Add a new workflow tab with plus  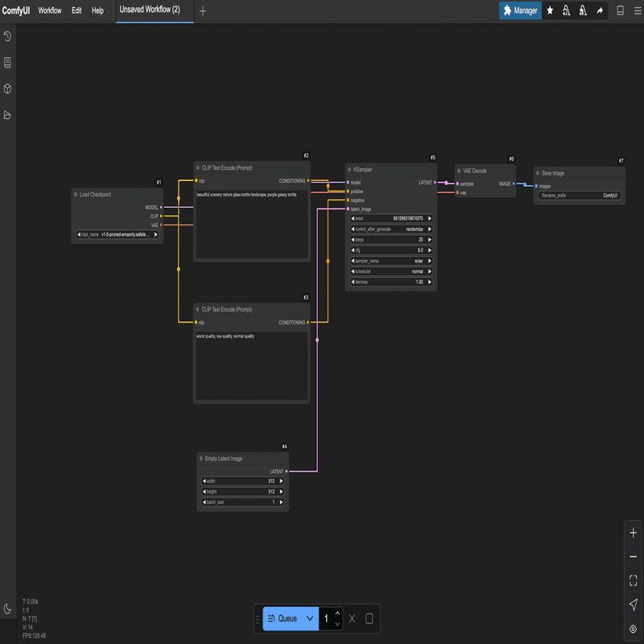point(203,11)
